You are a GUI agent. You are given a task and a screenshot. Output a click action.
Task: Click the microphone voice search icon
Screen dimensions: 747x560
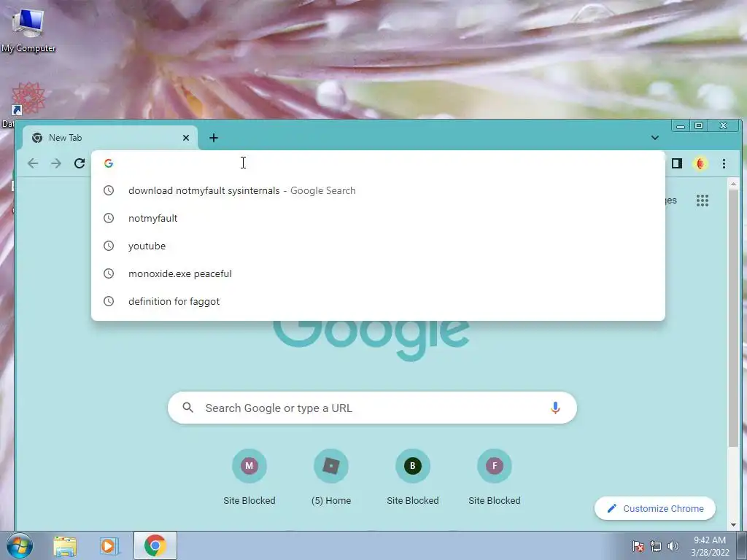click(555, 408)
